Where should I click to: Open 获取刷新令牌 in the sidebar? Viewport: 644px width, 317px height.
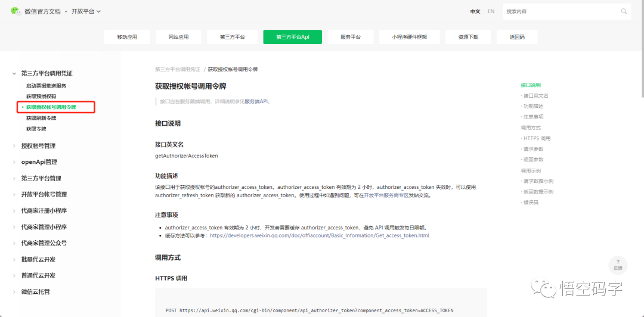[x=41, y=118]
